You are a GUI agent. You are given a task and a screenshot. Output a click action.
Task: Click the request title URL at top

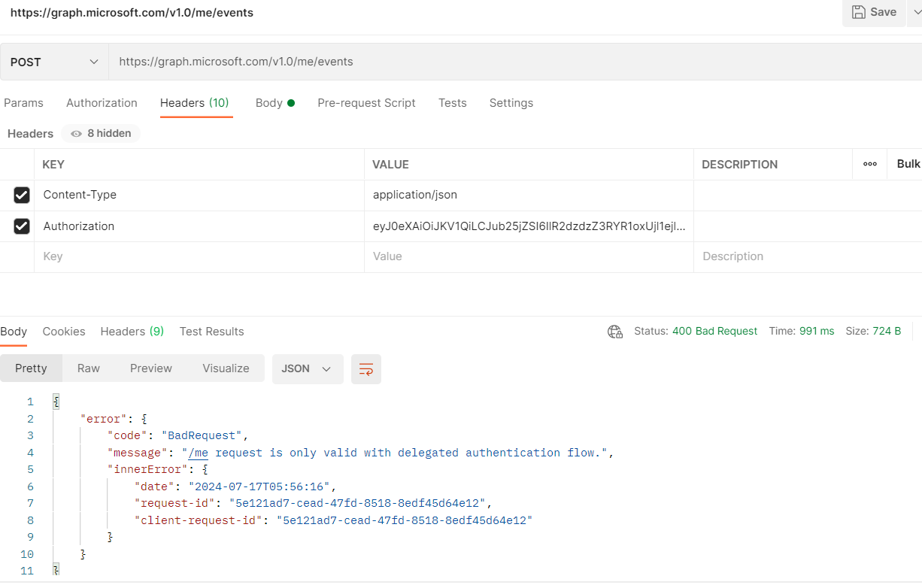(x=132, y=13)
